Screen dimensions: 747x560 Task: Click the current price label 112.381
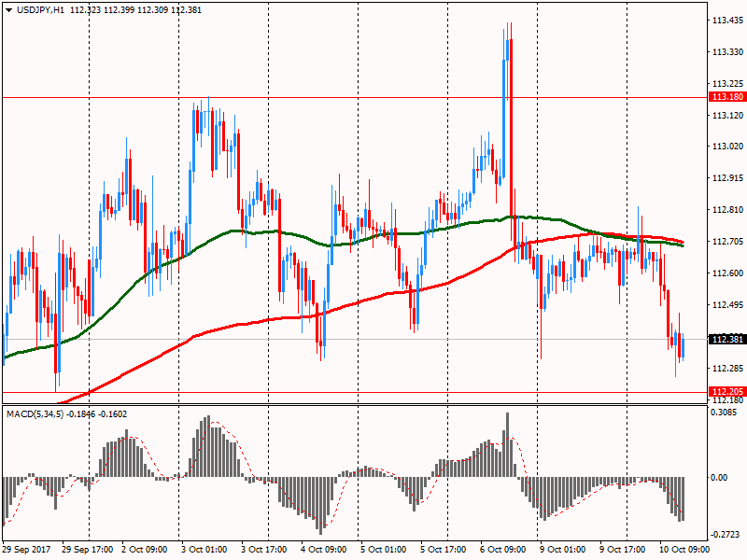coord(727,339)
